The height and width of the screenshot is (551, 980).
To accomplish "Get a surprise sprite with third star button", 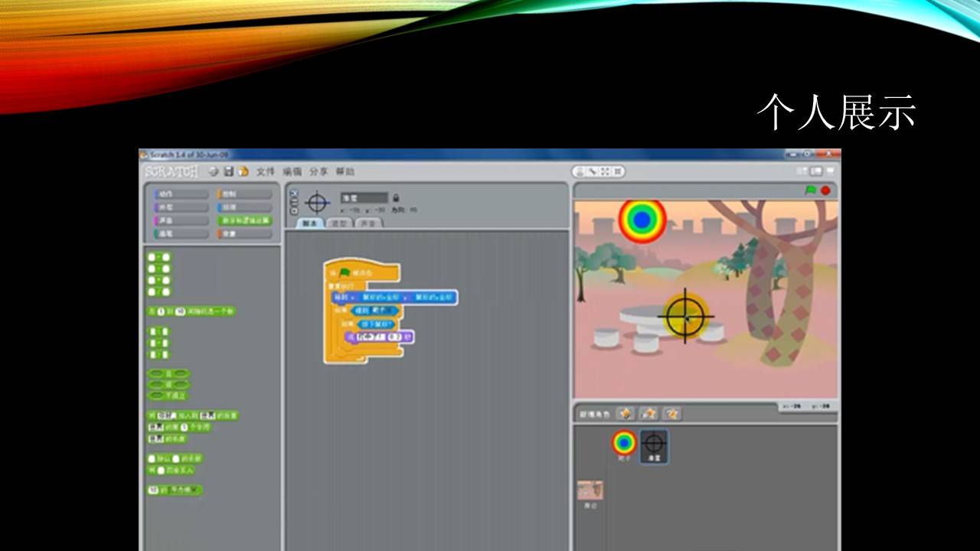I will point(672,413).
